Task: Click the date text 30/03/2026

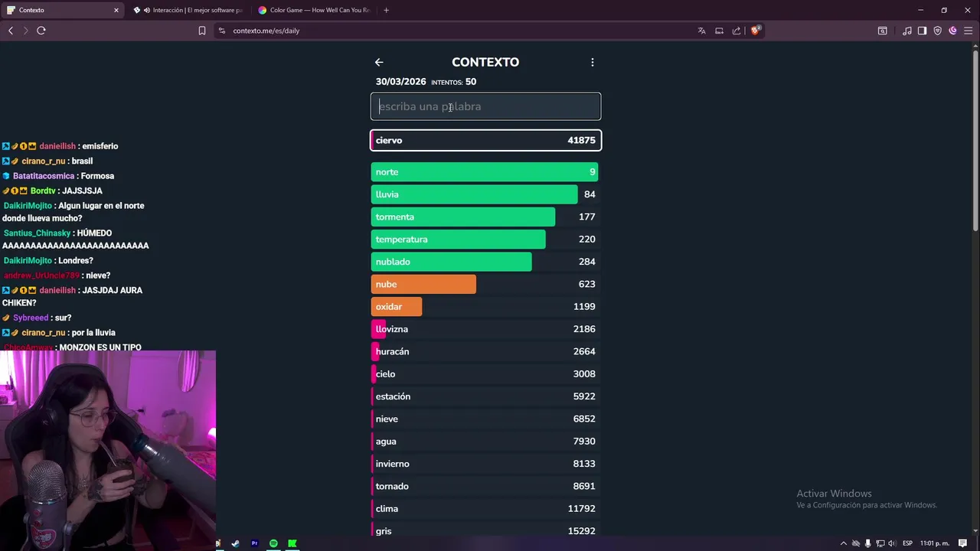Action: point(400,82)
